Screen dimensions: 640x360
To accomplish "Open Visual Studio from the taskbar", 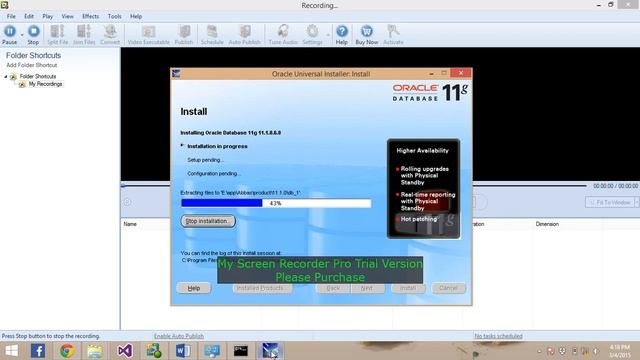I will (124, 351).
